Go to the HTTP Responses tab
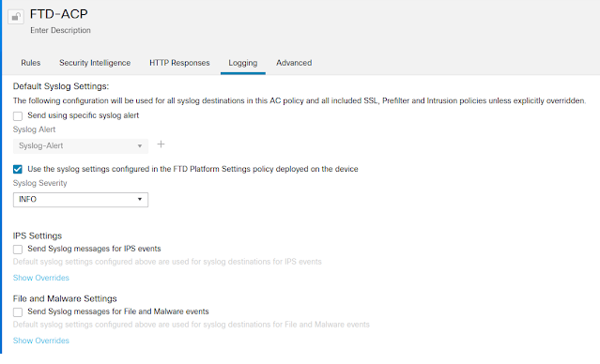 (x=179, y=63)
